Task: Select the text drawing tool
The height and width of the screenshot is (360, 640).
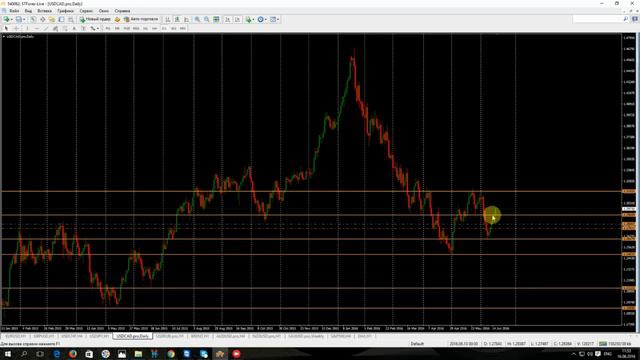Action: tap(74, 28)
